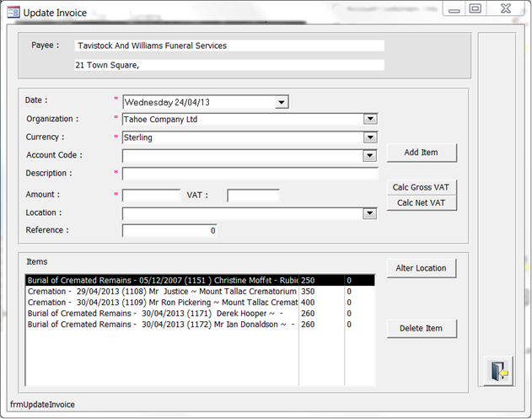This screenshot has width=532, height=419.
Task: Click the amount 250 in highlighted row
Action: (x=308, y=280)
